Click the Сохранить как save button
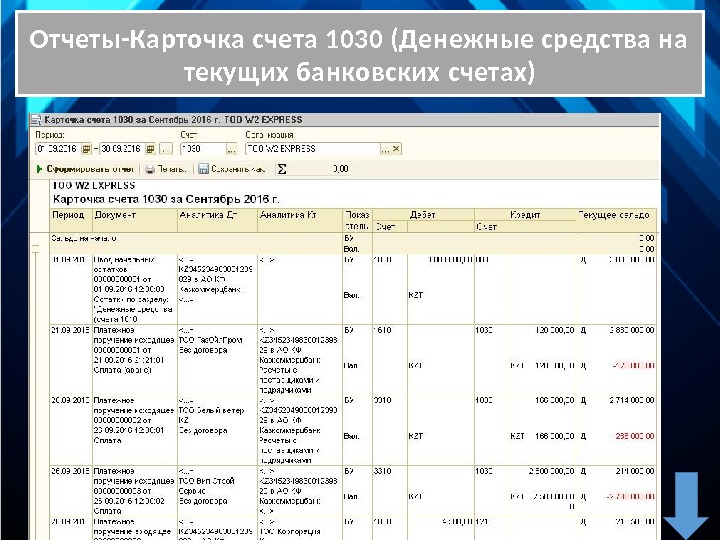This screenshot has height=540, width=720. click(232, 169)
